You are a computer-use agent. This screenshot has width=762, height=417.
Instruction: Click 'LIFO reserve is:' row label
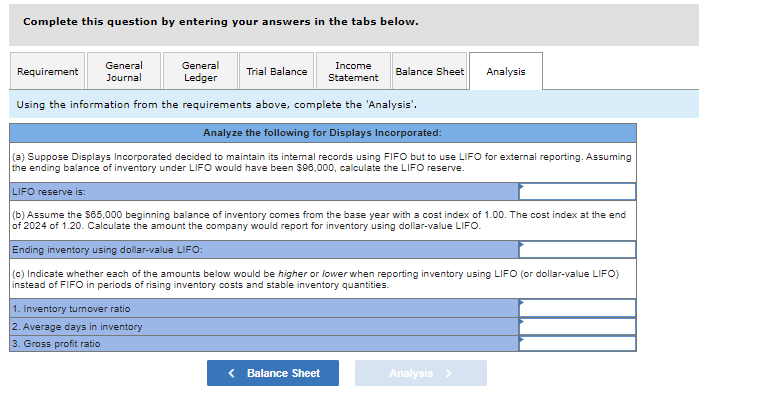coord(49,192)
